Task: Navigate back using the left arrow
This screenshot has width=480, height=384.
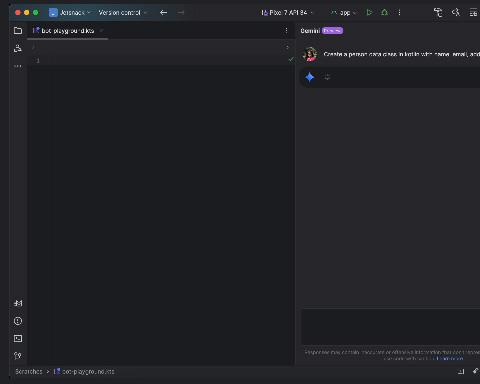Action: 163,13
